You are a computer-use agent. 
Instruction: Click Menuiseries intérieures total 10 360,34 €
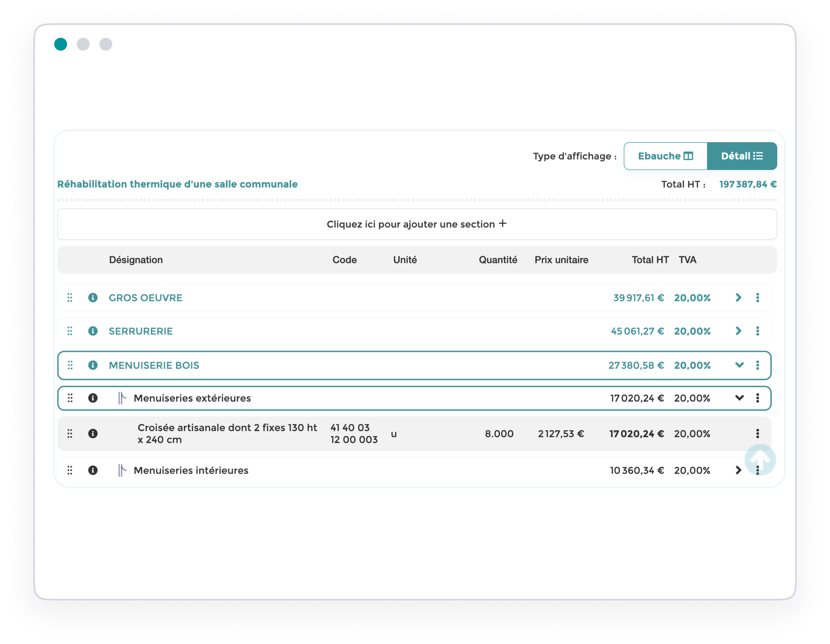pos(637,470)
